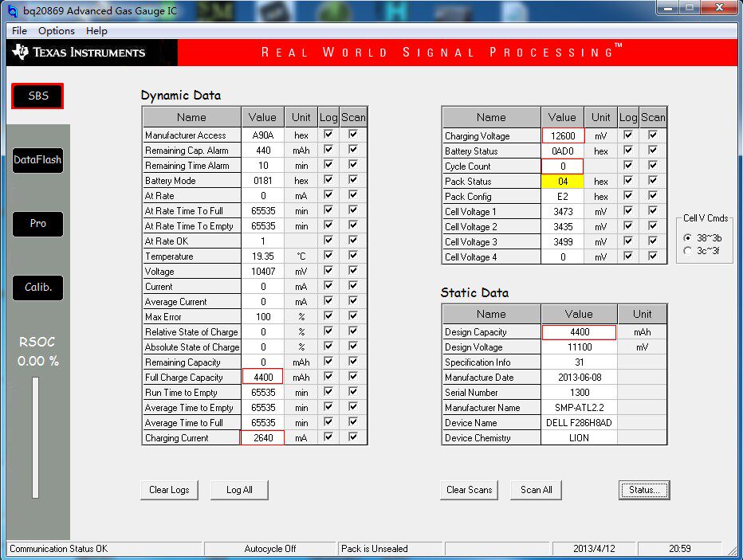Image resolution: width=743 pixels, height=560 pixels.
Task: Toggle Scan checkbox for Pack Status
Action: point(653,181)
